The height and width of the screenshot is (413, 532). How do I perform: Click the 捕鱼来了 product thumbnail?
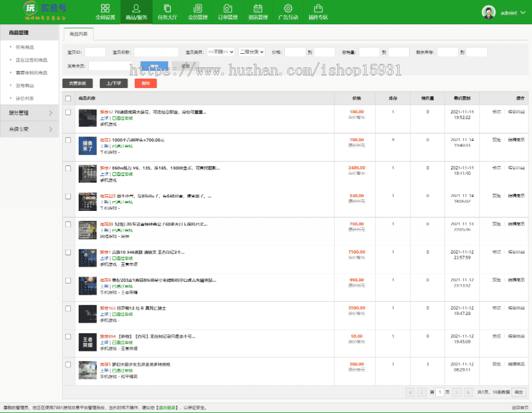click(x=87, y=146)
